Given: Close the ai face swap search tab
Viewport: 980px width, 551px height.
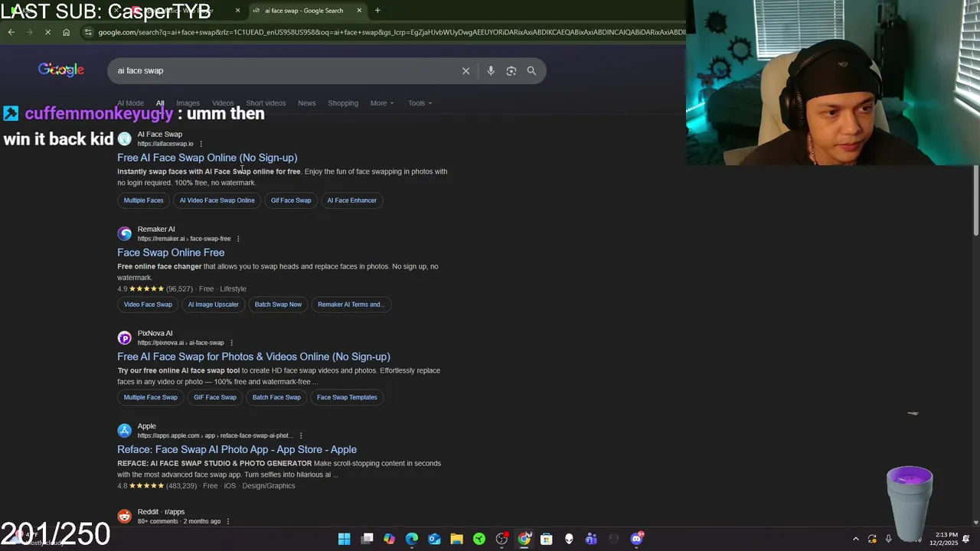Looking at the screenshot, I should 359,11.
